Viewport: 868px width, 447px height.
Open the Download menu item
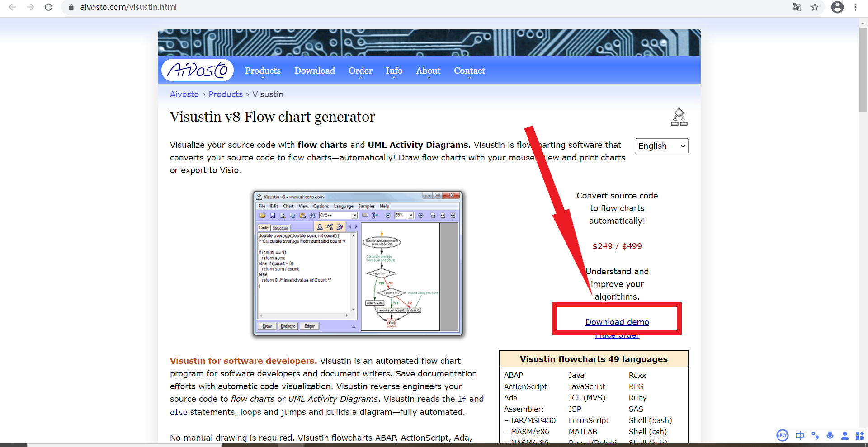pyautogui.click(x=315, y=71)
